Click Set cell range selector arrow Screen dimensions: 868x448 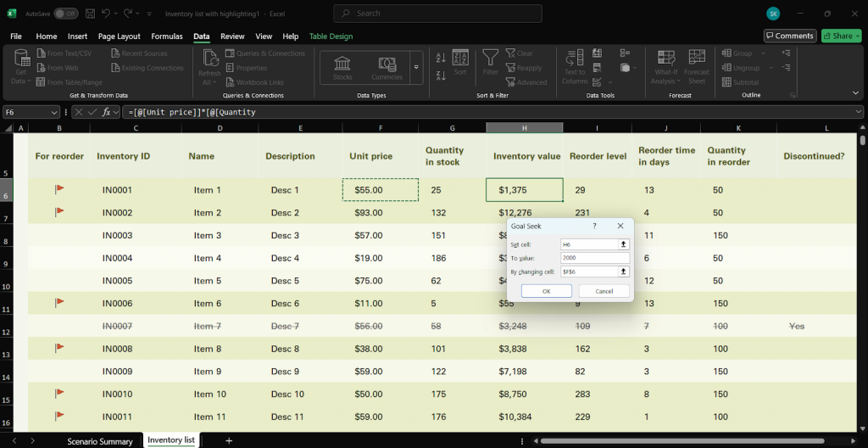point(623,244)
